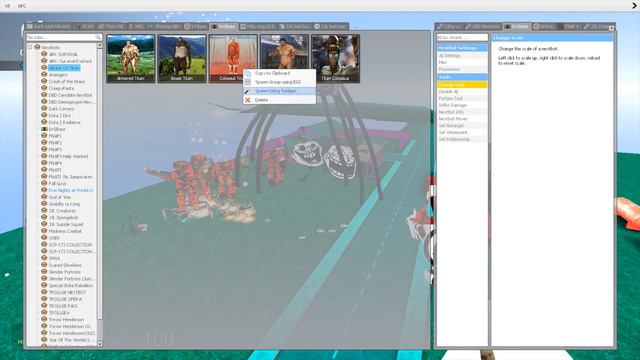Click the icon beside Scared Shrekless
This screenshot has width=640, height=360.
click(x=44, y=265)
